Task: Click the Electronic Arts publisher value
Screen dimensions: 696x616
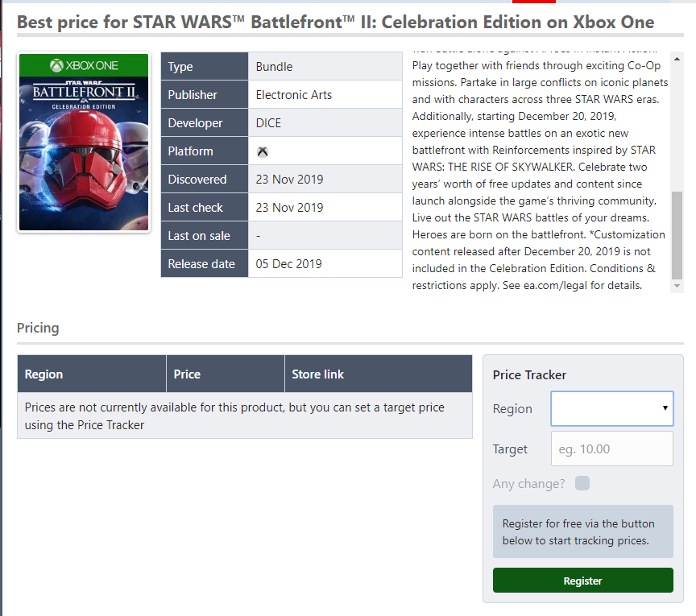Action: tap(294, 94)
